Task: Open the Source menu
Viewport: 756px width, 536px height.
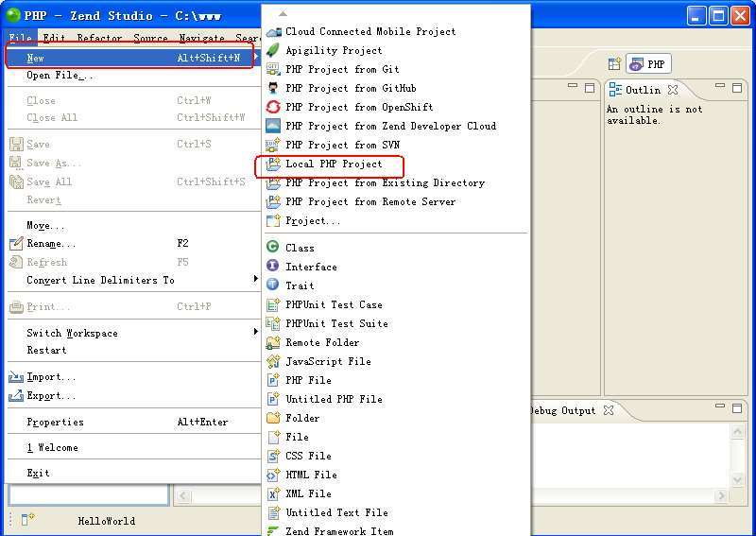Action: click(150, 38)
